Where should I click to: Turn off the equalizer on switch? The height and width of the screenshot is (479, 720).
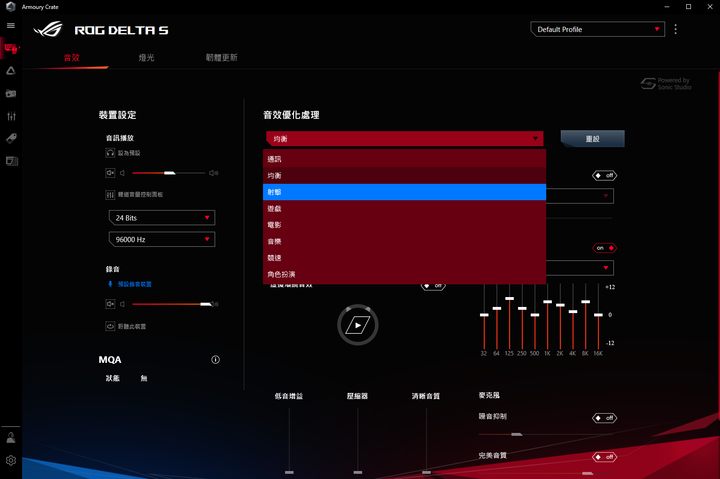(x=604, y=248)
